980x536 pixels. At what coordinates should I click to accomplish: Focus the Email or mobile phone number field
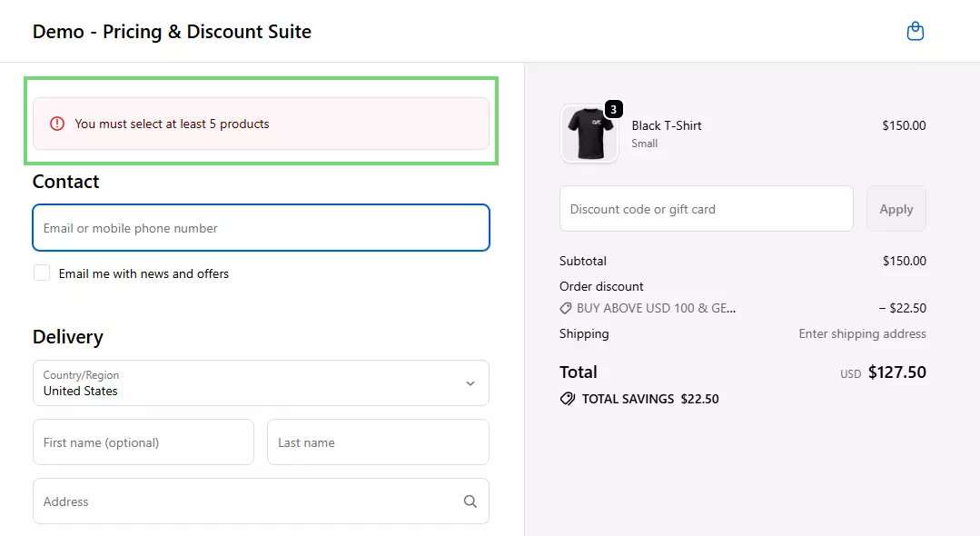[x=261, y=228]
